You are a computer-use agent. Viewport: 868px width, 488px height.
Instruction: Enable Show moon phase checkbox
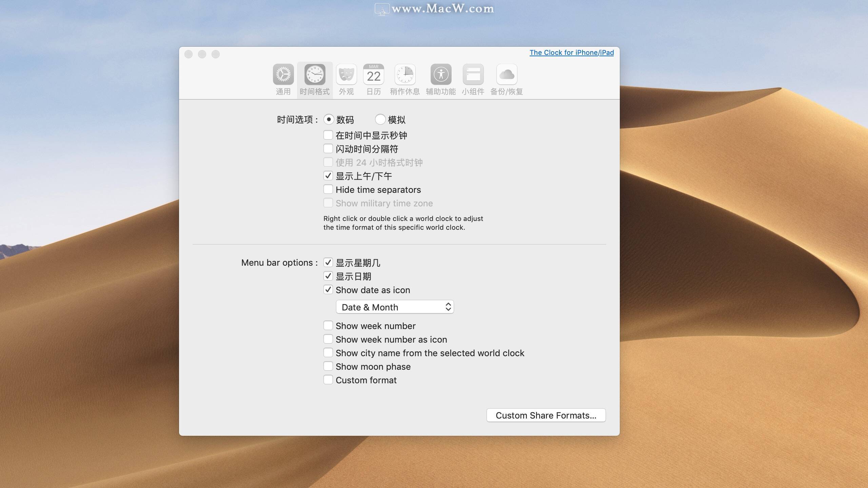click(x=328, y=366)
